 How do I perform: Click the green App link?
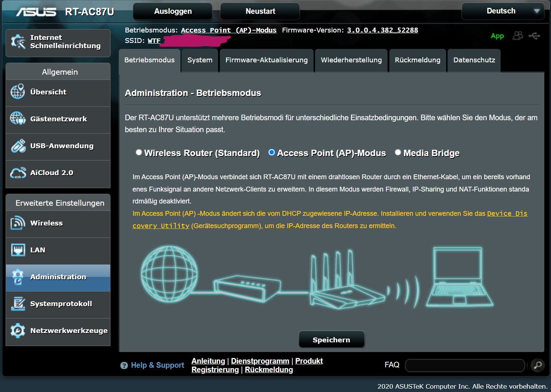pyautogui.click(x=497, y=36)
